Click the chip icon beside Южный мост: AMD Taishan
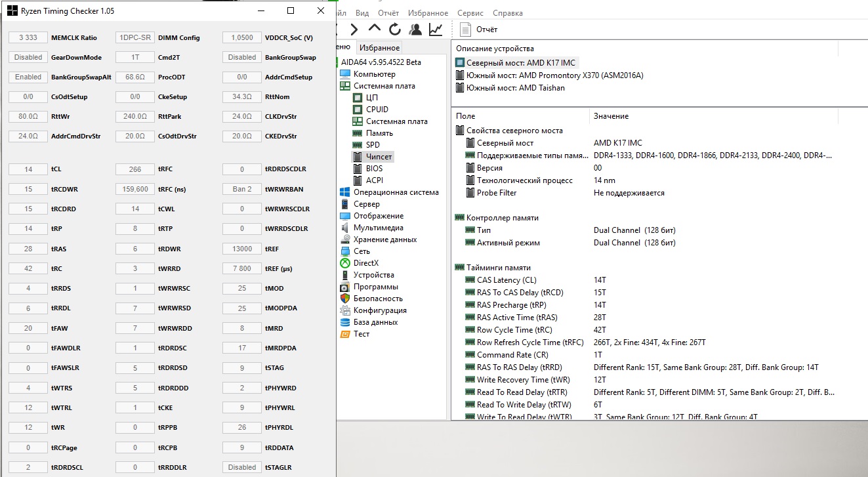This screenshot has height=477, width=868. 459,88
